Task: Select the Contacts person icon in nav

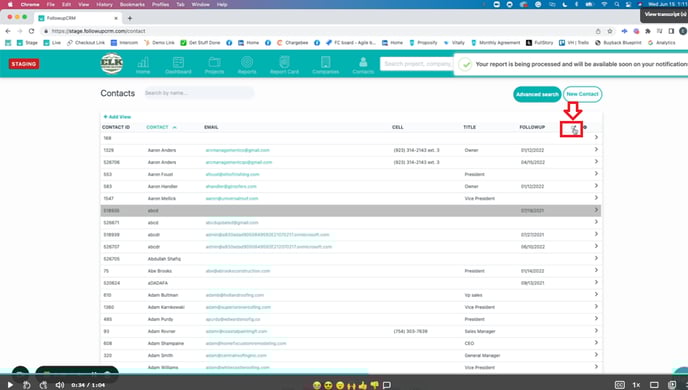Action: click(x=363, y=65)
